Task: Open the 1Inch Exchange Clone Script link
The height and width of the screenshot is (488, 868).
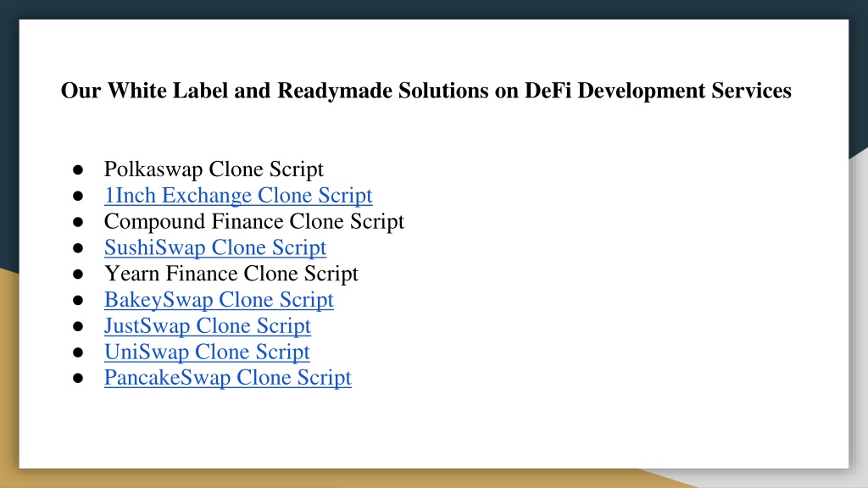Action: 238,196
